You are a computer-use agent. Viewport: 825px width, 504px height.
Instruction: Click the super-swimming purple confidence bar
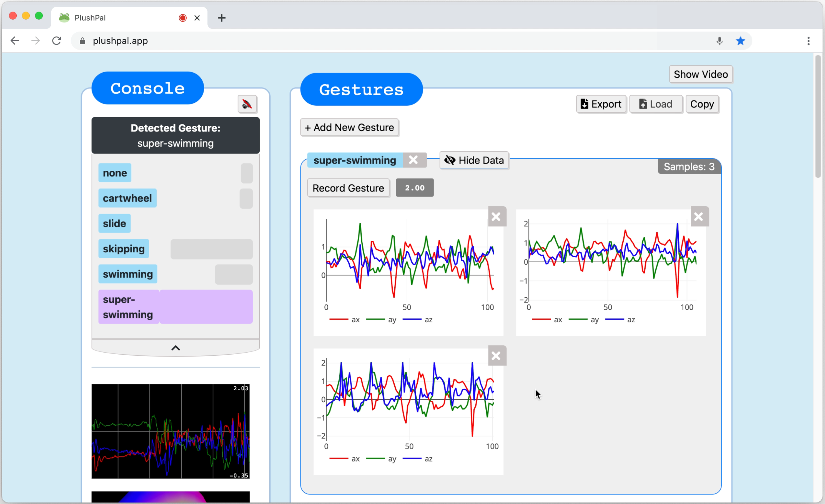point(206,307)
